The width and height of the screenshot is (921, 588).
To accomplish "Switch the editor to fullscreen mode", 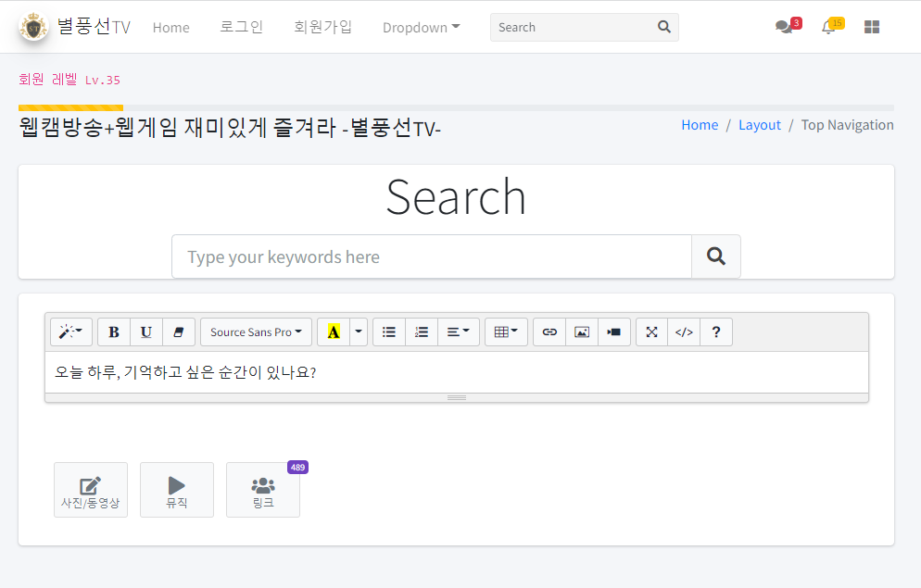I will (x=651, y=332).
